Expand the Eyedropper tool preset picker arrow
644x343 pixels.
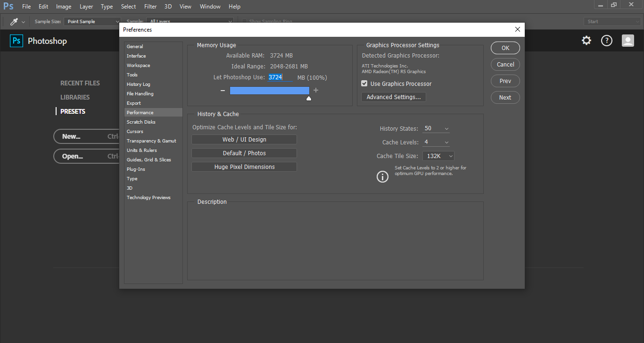(x=24, y=22)
